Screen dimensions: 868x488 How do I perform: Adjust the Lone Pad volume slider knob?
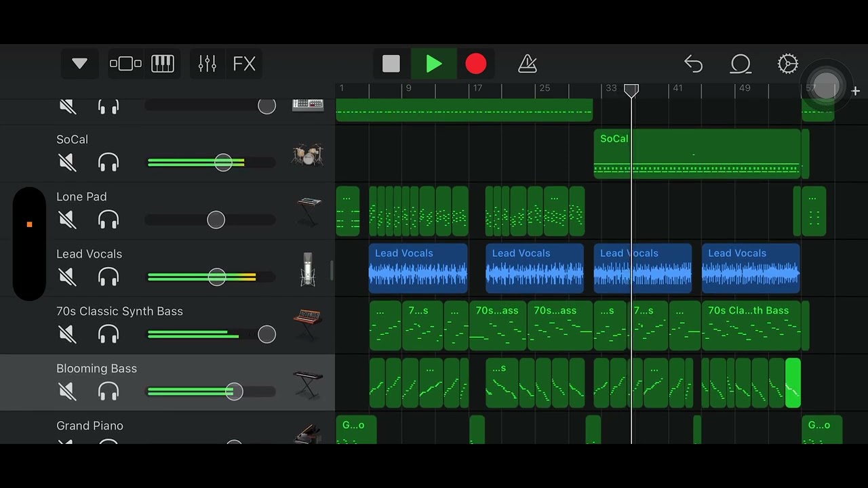coord(216,220)
